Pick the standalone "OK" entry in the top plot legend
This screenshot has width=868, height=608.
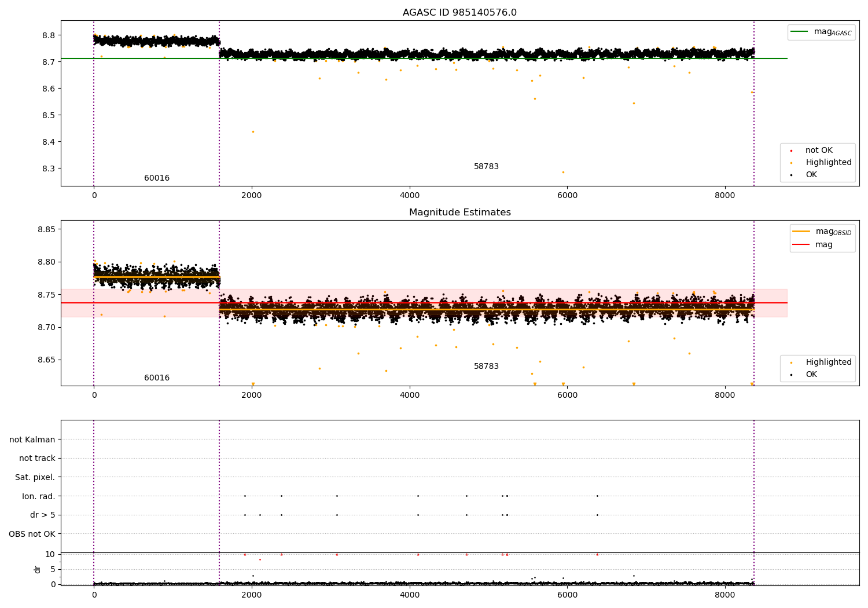(x=811, y=175)
